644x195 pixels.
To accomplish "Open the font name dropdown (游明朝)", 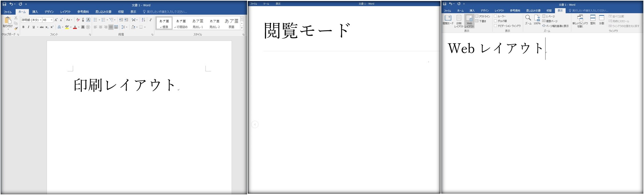I will [40, 20].
